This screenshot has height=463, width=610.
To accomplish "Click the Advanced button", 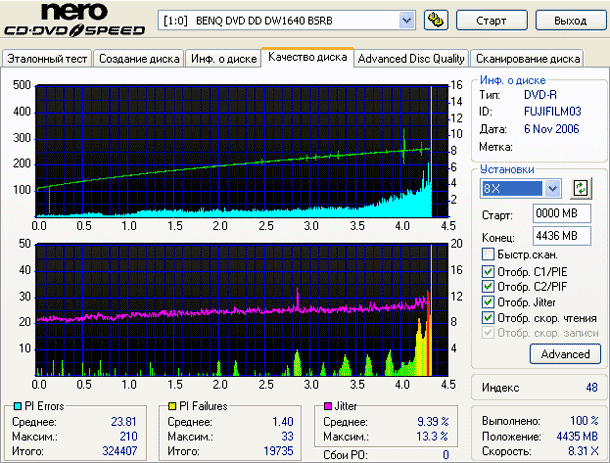I will pos(565,354).
